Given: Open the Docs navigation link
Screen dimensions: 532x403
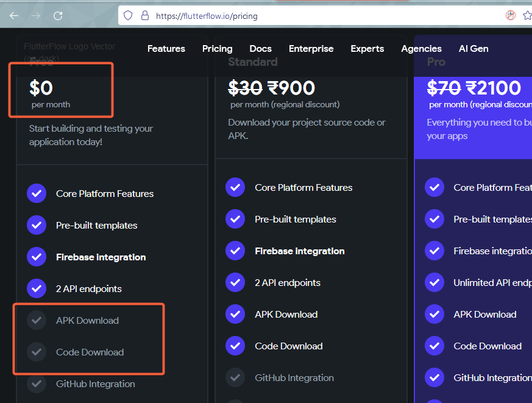Looking at the screenshot, I should click(261, 49).
